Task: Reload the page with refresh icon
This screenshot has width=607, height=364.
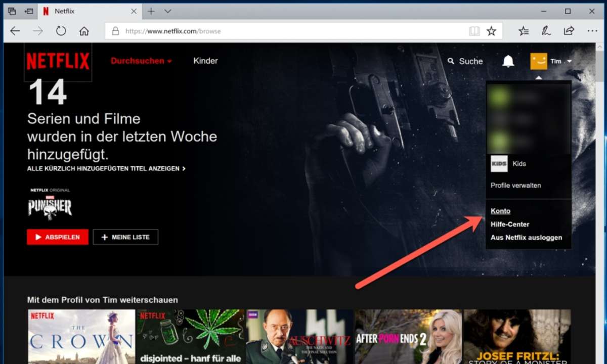Action: pyautogui.click(x=61, y=31)
